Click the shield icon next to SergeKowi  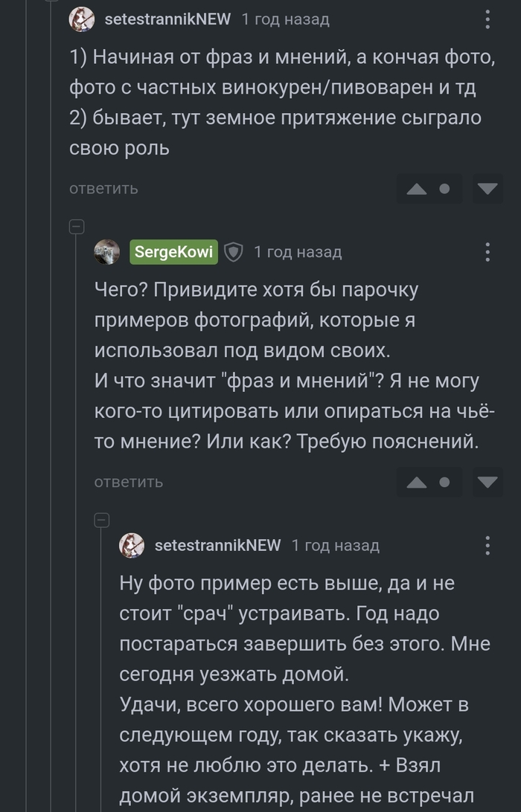click(x=234, y=252)
